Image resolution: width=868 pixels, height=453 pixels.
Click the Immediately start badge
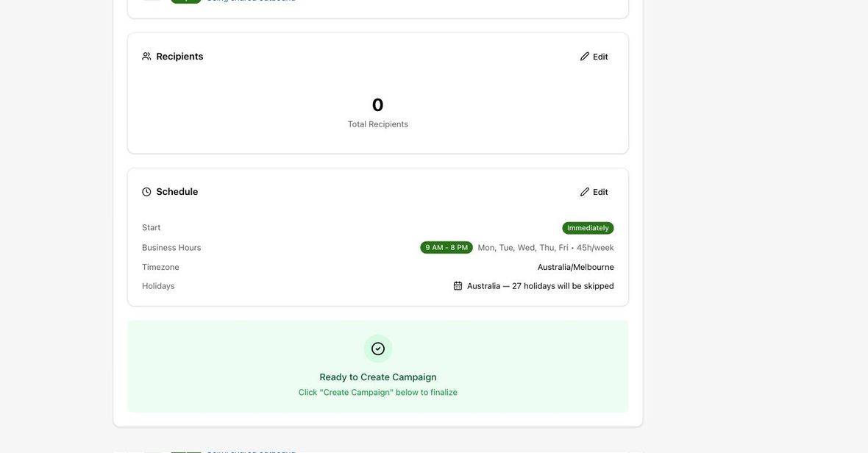coord(588,228)
